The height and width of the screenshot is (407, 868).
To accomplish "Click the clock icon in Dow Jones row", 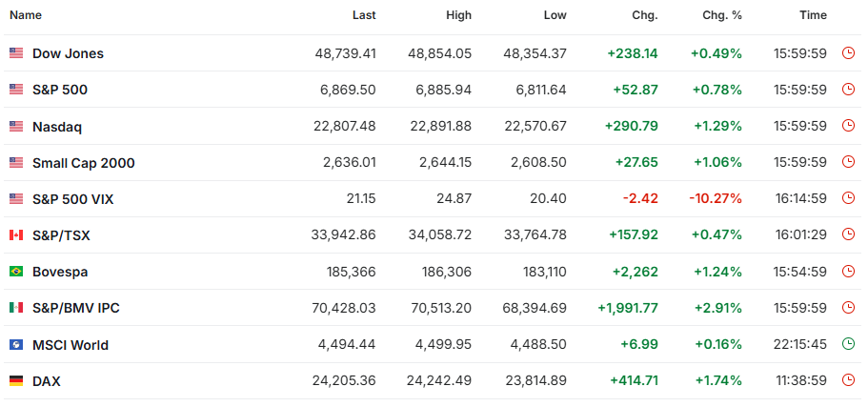I will (x=848, y=53).
